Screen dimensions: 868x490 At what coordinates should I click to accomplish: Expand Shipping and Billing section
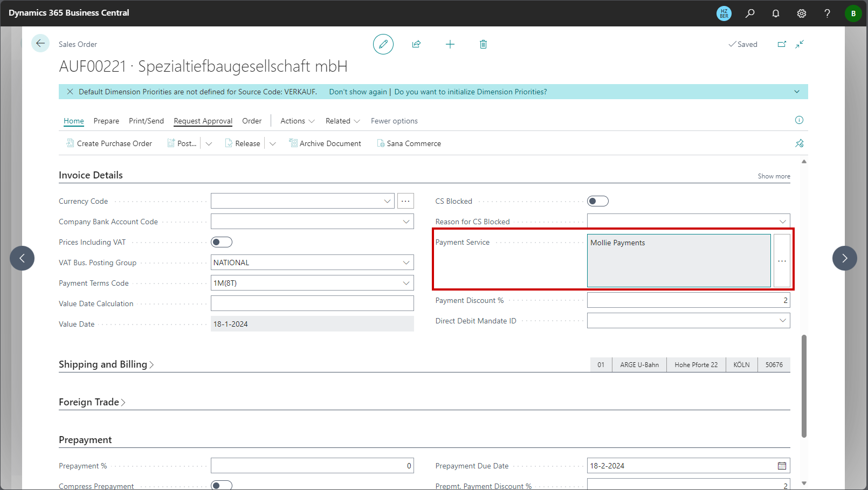(x=106, y=364)
